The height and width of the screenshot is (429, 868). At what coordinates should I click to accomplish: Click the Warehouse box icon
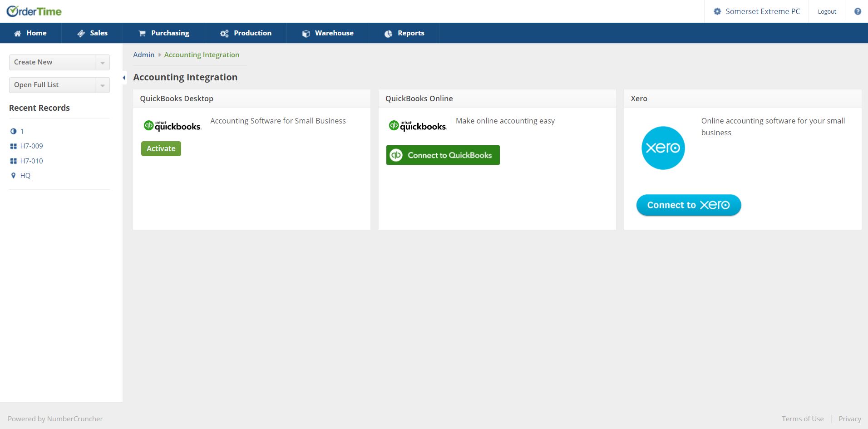tap(306, 33)
